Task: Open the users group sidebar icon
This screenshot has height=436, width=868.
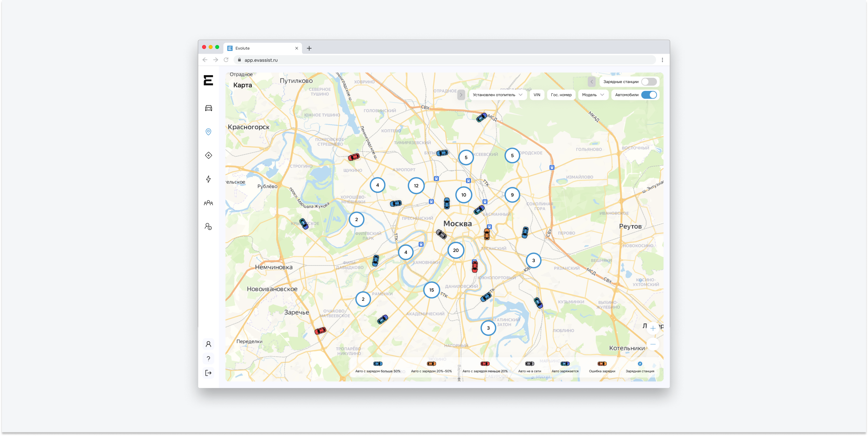Action: [208, 203]
